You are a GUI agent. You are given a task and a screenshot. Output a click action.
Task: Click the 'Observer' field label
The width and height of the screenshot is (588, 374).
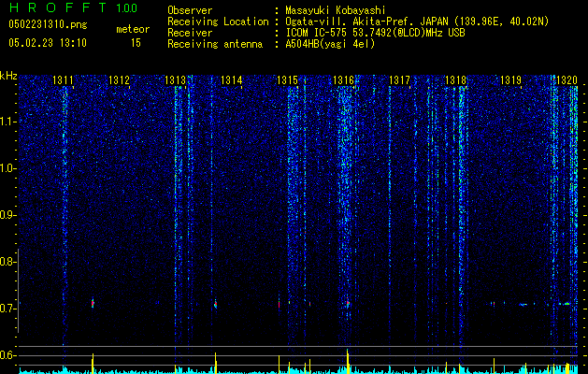click(190, 10)
